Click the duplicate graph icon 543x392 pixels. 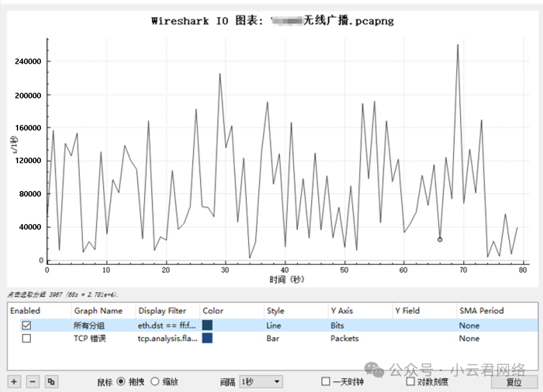(x=51, y=382)
